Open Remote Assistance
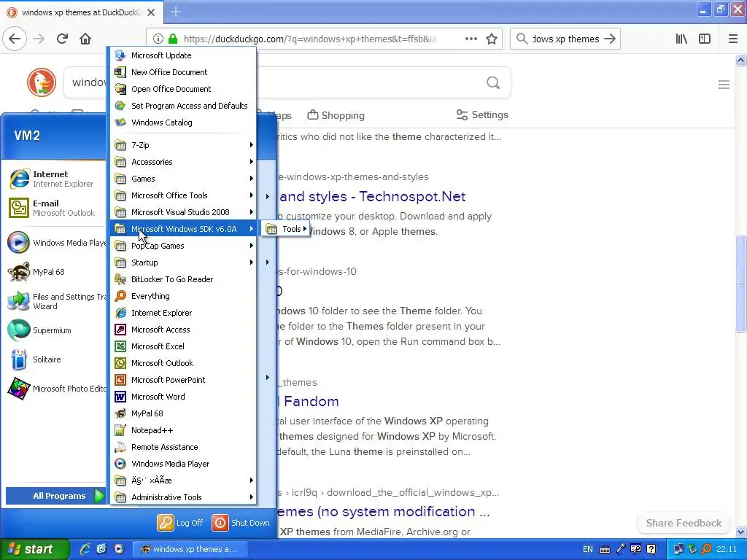747x560 pixels. tap(183, 447)
